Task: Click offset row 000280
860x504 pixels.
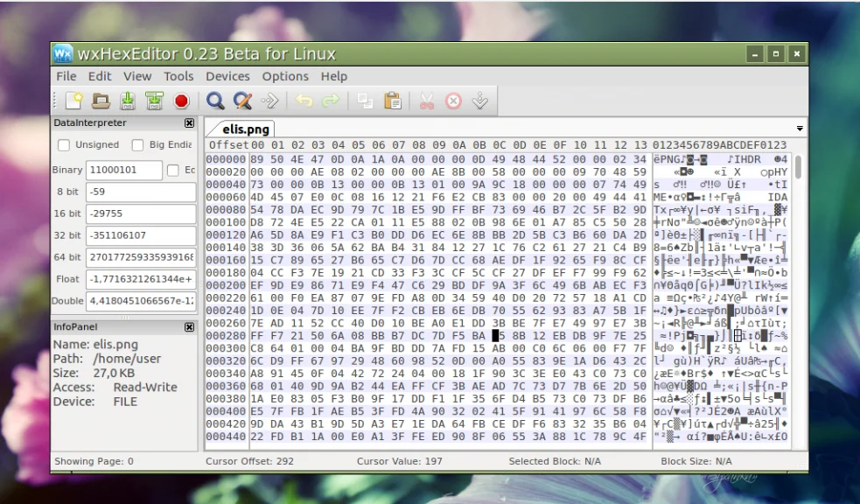Action: 226,336
